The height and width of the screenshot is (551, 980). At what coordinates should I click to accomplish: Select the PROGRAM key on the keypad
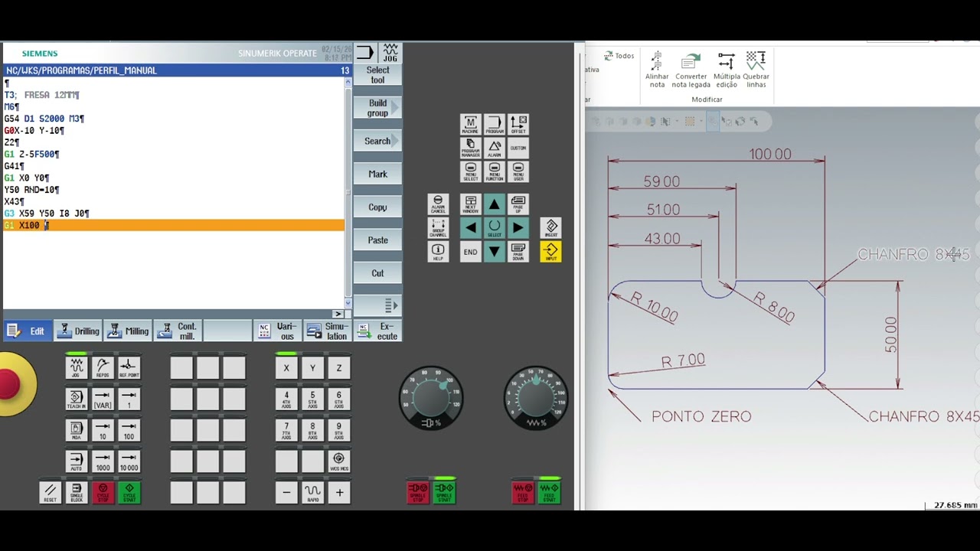(x=495, y=125)
